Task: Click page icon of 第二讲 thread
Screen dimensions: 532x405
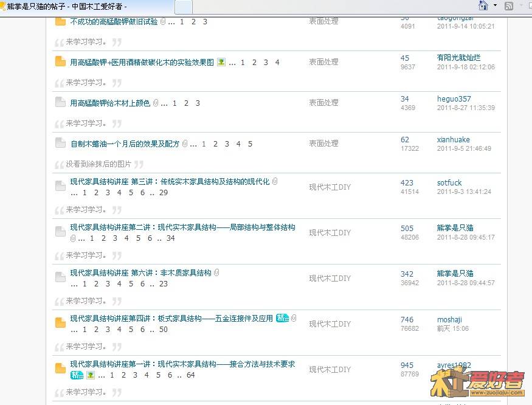Action: coord(60,232)
